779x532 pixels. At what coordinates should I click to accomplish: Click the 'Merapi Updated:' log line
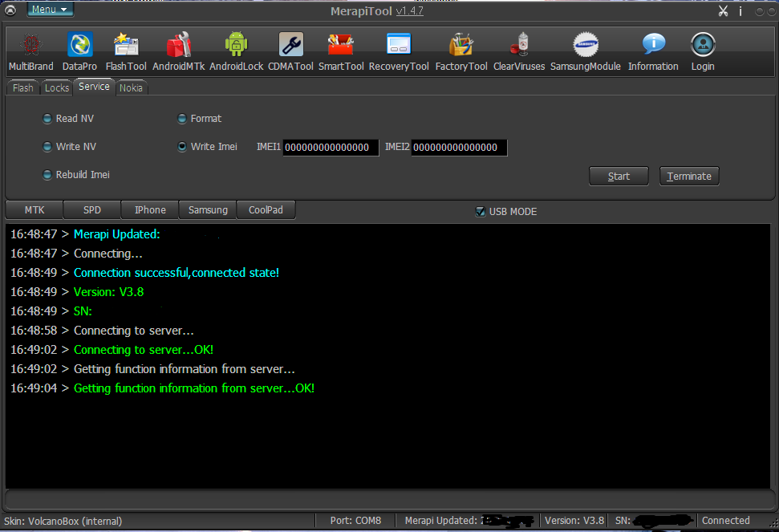coord(117,234)
